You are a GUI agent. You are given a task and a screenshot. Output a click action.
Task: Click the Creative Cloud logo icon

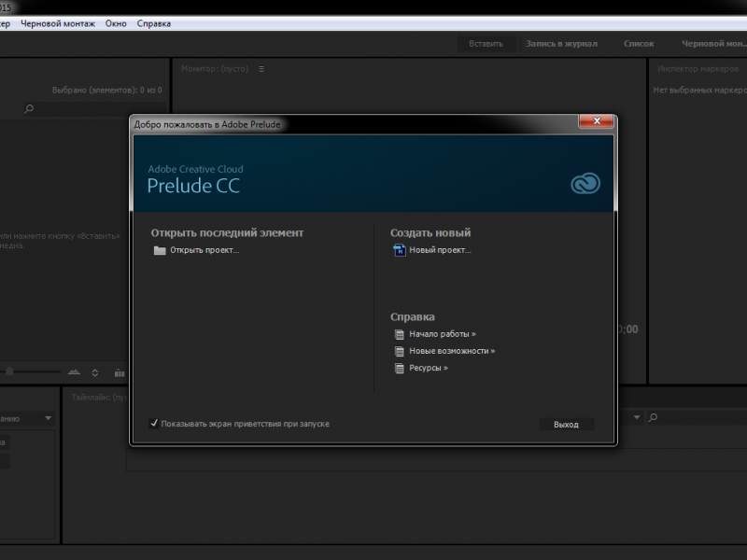tap(585, 183)
